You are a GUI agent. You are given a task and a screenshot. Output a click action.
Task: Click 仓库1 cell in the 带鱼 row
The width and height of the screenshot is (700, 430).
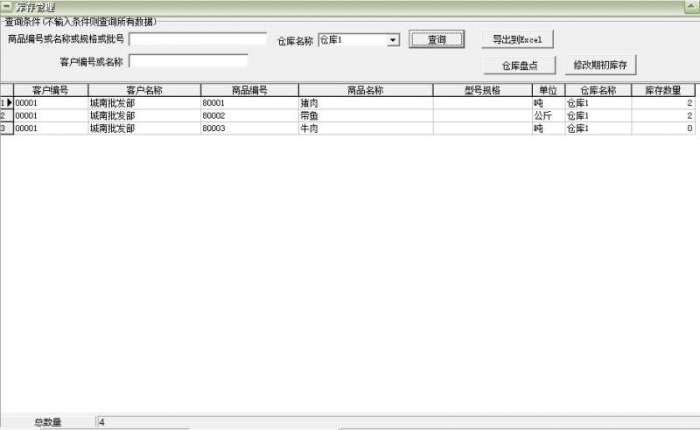(598, 116)
